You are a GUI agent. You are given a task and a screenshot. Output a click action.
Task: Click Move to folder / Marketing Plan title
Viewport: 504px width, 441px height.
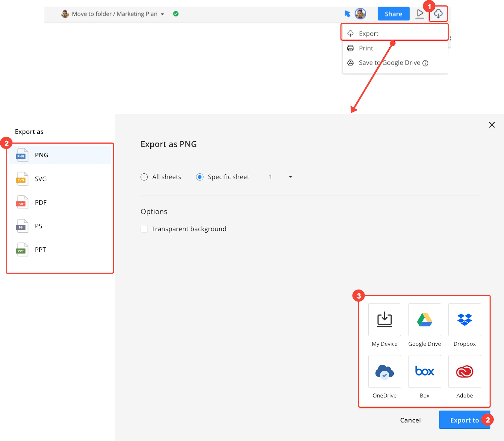coord(114,14)
